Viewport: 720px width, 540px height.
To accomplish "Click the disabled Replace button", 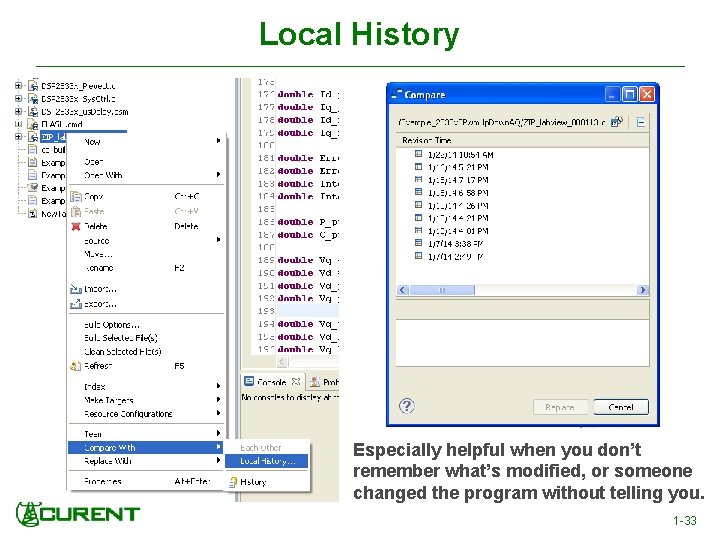I will [x=560, y=407].
